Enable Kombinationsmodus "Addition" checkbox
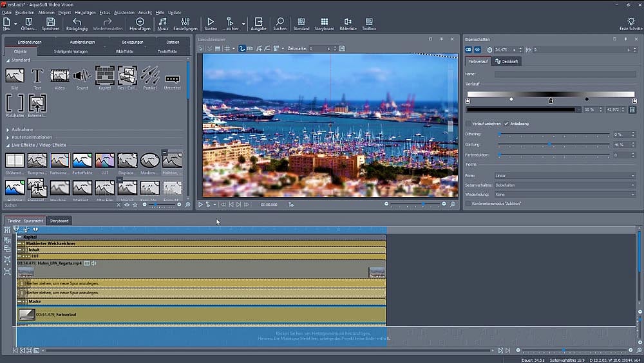Screen dimensions: 644x363 tap(468, 203)
